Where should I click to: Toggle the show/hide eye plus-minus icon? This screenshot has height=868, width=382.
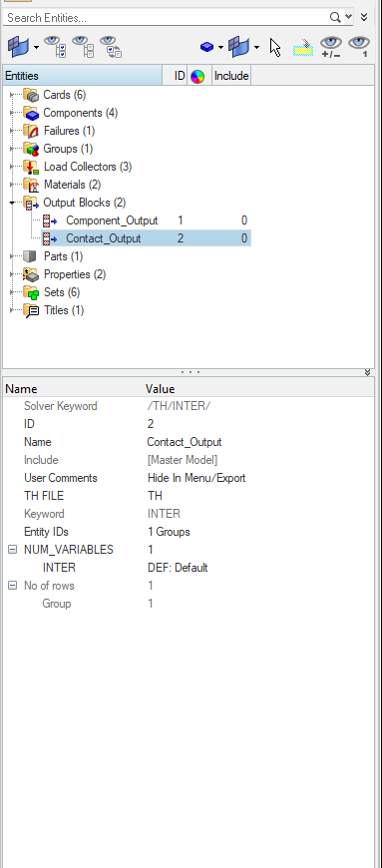pyautogui.click(x=331, y=48)
